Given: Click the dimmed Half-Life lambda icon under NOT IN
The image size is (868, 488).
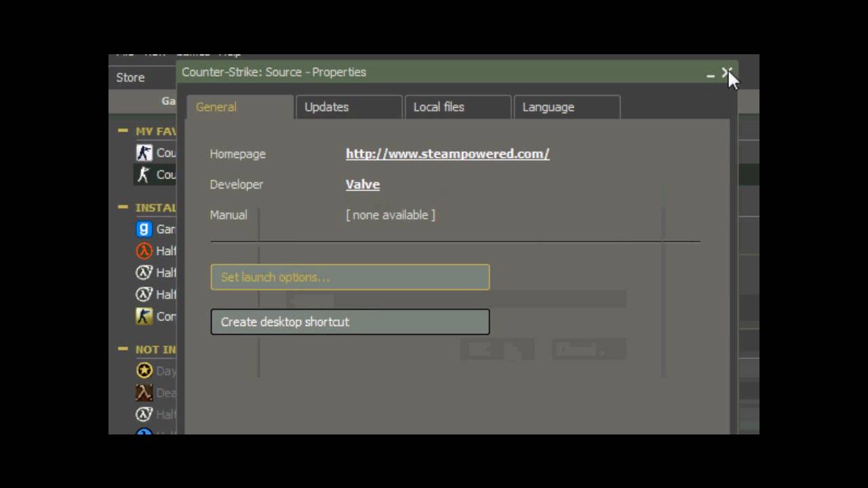Looking at the screenshot, I should (x=144, y=414).
